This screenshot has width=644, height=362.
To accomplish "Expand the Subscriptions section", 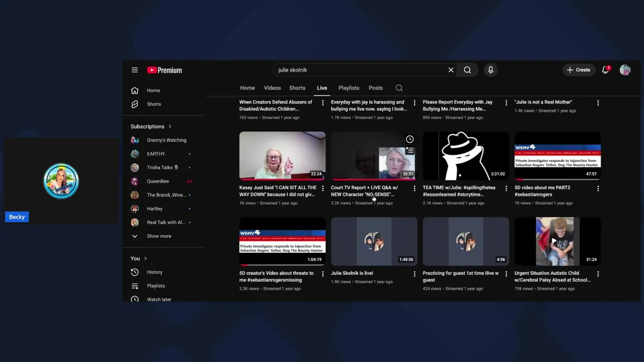I will (x=151, y=127).
